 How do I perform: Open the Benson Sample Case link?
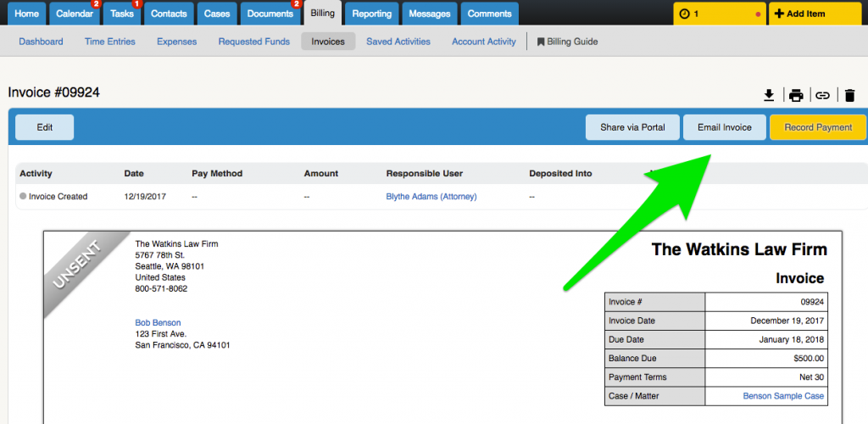[783, 396]
